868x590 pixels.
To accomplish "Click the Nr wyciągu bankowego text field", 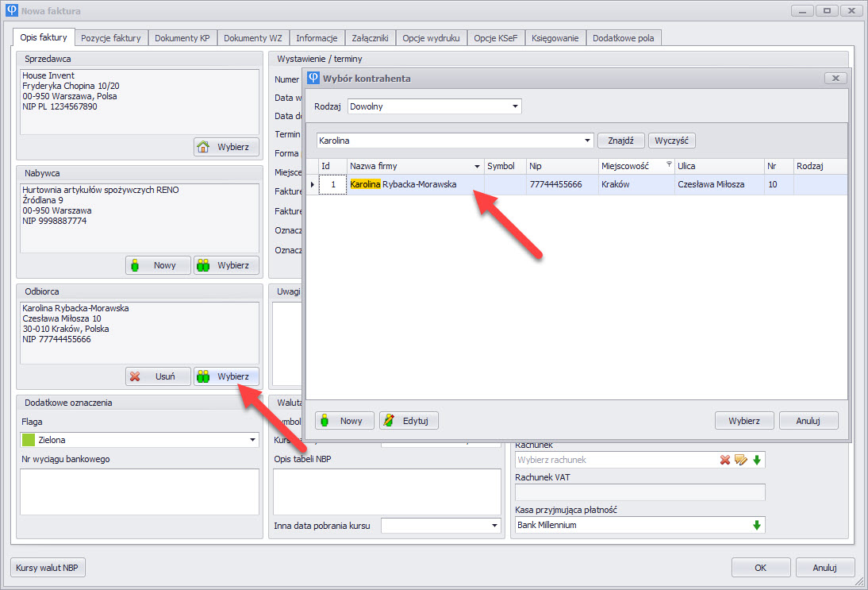I will [x=140, y=492].
